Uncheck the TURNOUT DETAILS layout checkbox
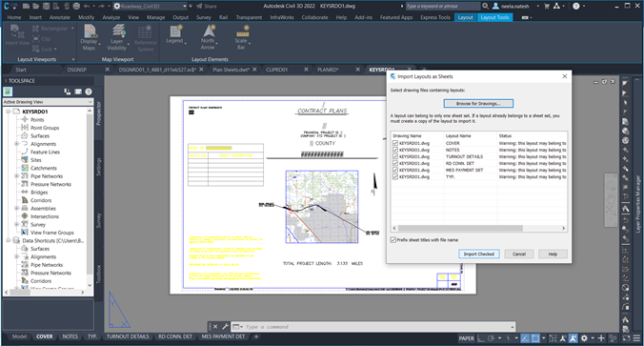This screenshot has height=346, width=644. click(395, 156)
